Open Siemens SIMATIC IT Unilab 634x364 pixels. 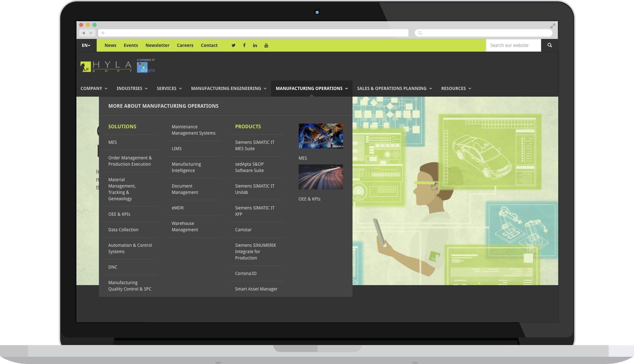pos(255,189)
